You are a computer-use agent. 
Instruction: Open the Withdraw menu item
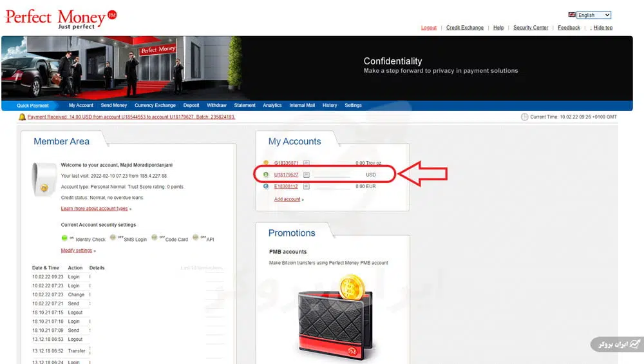point(216,106)
